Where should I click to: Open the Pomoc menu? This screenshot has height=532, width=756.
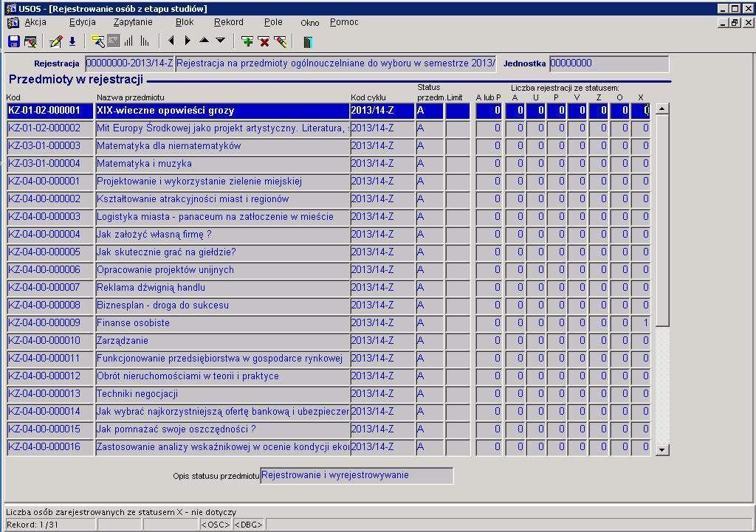(x=344, y=22)
